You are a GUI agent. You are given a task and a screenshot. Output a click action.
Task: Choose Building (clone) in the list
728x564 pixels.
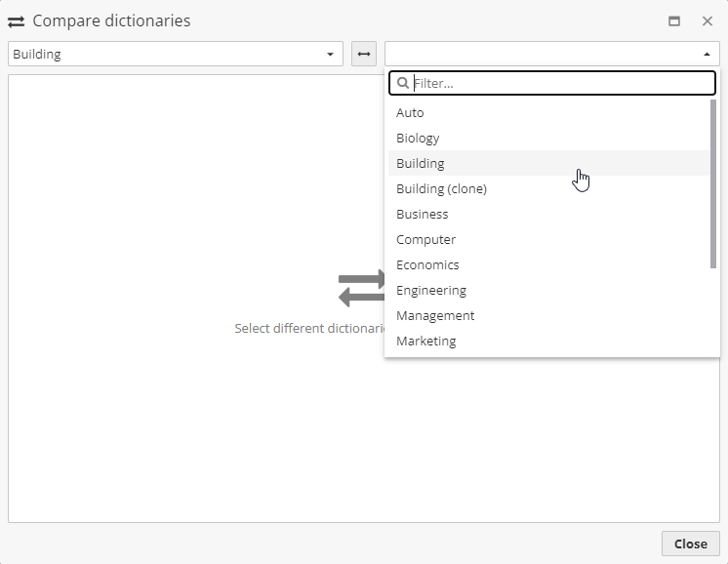click(441, 189)
